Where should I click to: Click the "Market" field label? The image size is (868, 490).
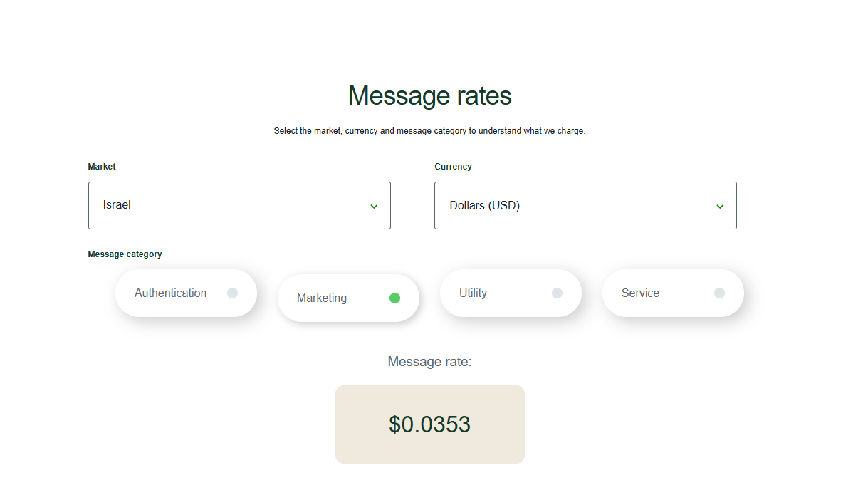102,167
